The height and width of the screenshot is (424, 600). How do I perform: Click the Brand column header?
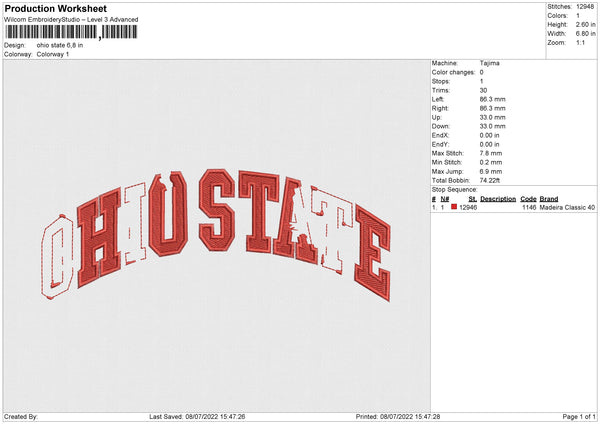pyautogui.click(x=549, y=199)
